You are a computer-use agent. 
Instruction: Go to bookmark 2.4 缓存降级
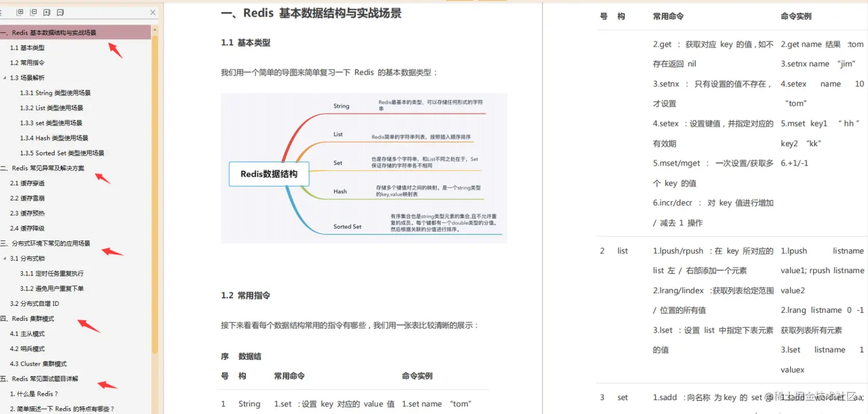[x=27, y=228]
